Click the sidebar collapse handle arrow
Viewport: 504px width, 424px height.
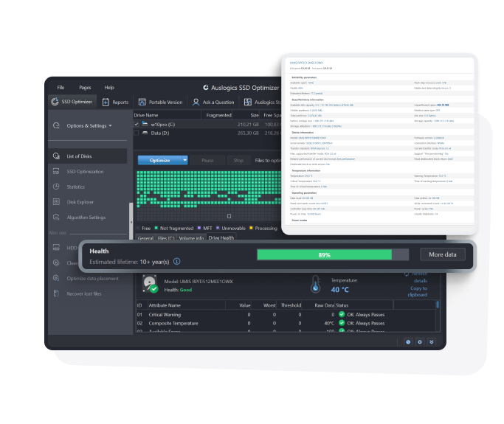click(x=131, y=222)
